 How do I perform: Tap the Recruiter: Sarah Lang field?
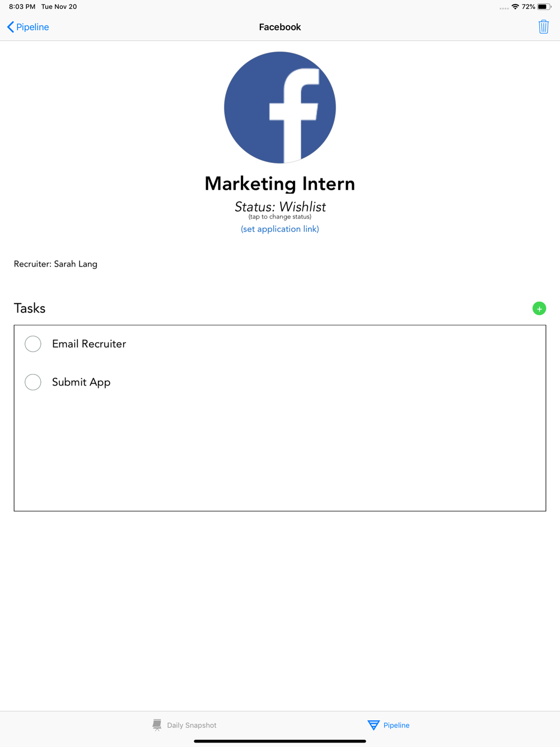pos(55,264)
